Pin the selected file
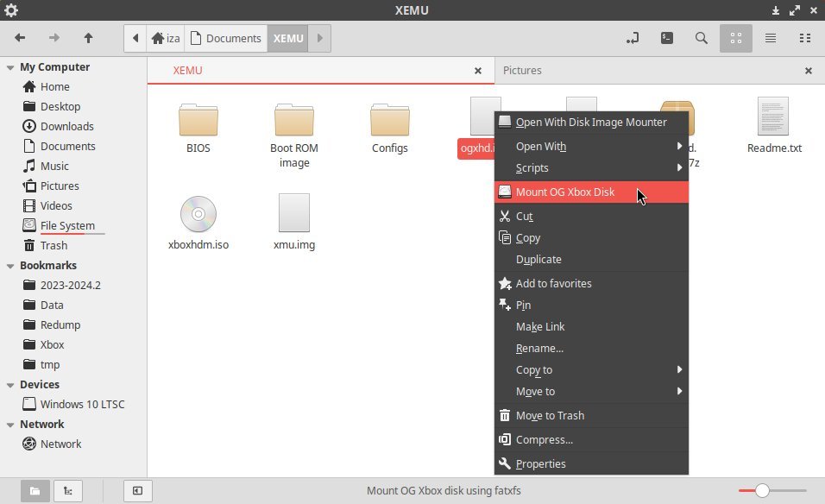 pyautogui.click(x=591, y=306)
